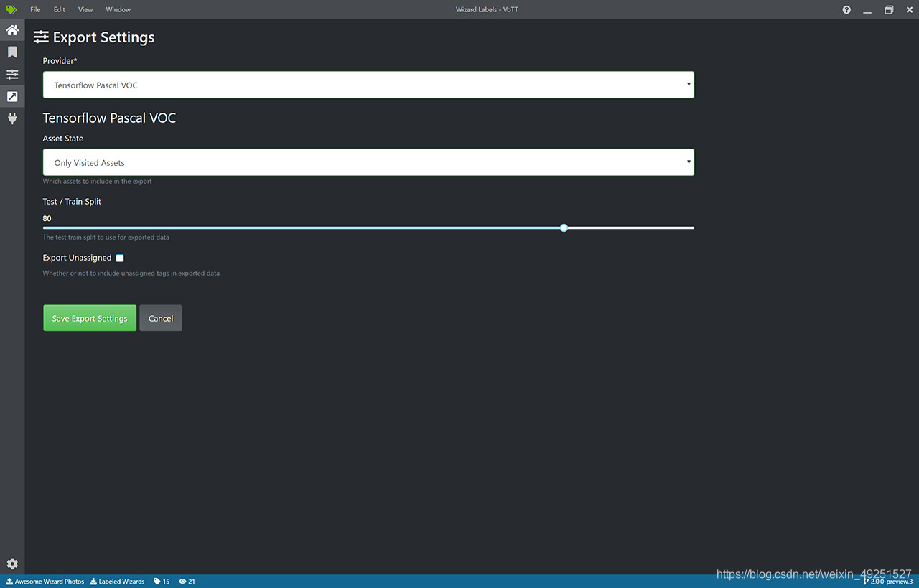Open the File menu

click(x=35, y=9)
